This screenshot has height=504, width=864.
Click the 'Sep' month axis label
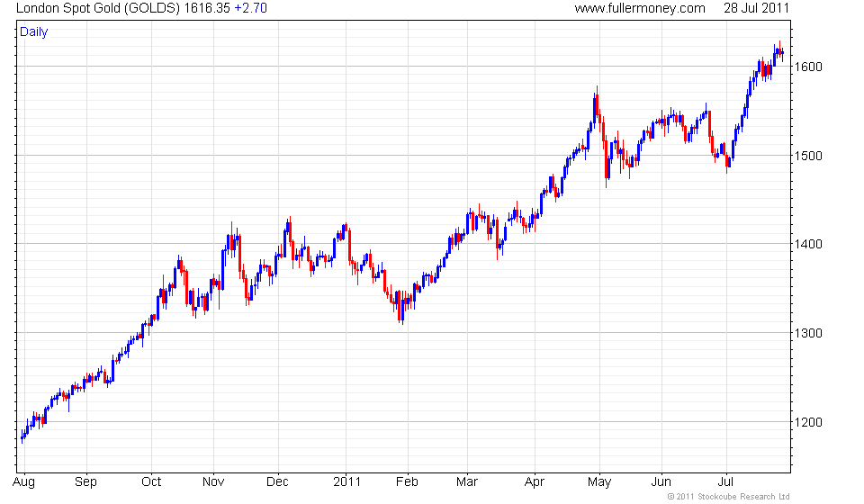click(x=86, y=482)
